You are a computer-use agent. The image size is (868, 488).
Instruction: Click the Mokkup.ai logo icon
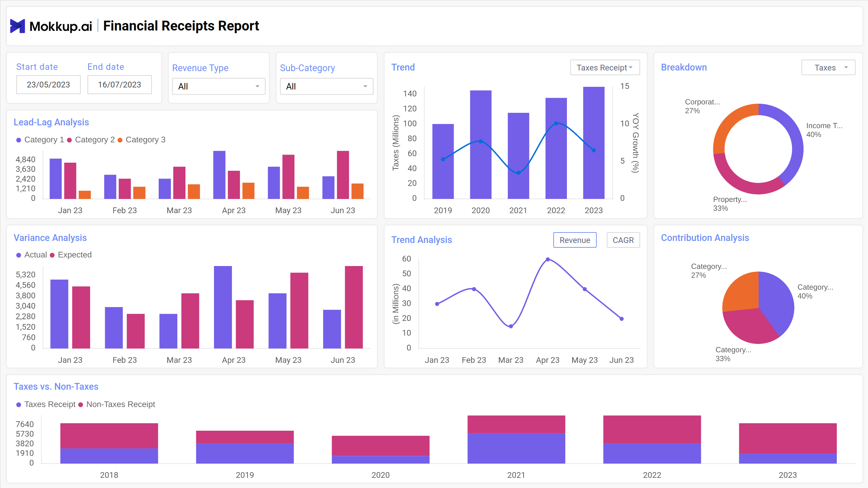tap(18, 26)
